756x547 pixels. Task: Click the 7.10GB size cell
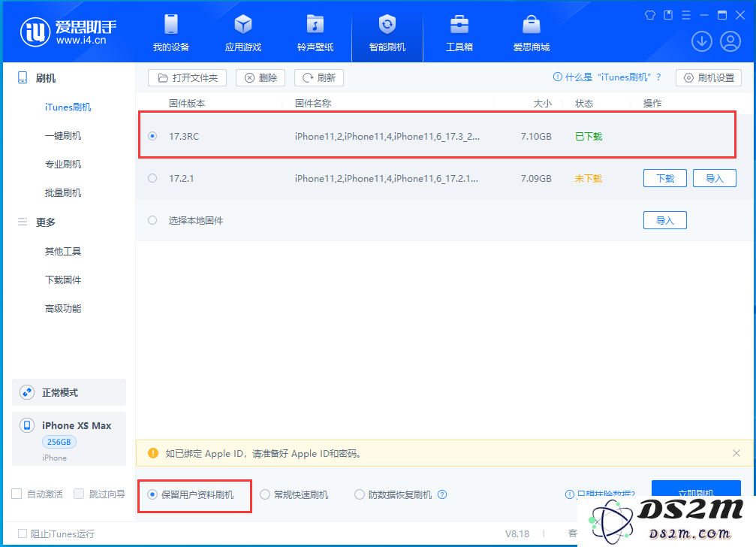click(x=536, y=137)
